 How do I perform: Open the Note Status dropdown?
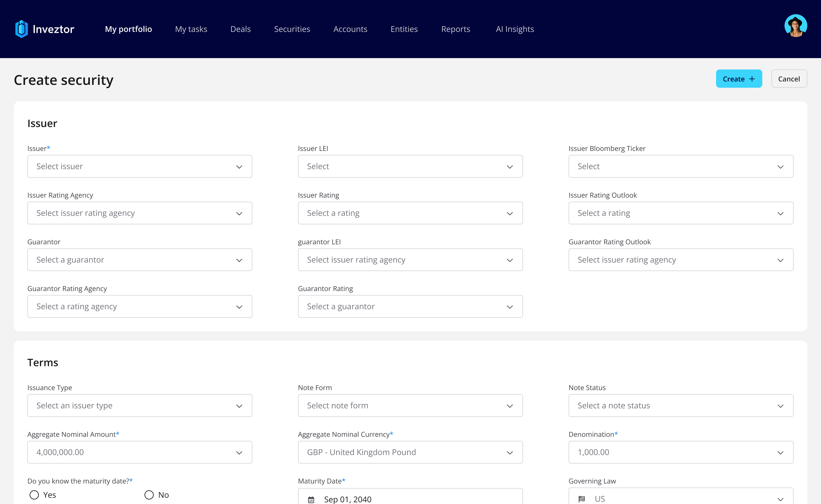click(x=680, y=406)
